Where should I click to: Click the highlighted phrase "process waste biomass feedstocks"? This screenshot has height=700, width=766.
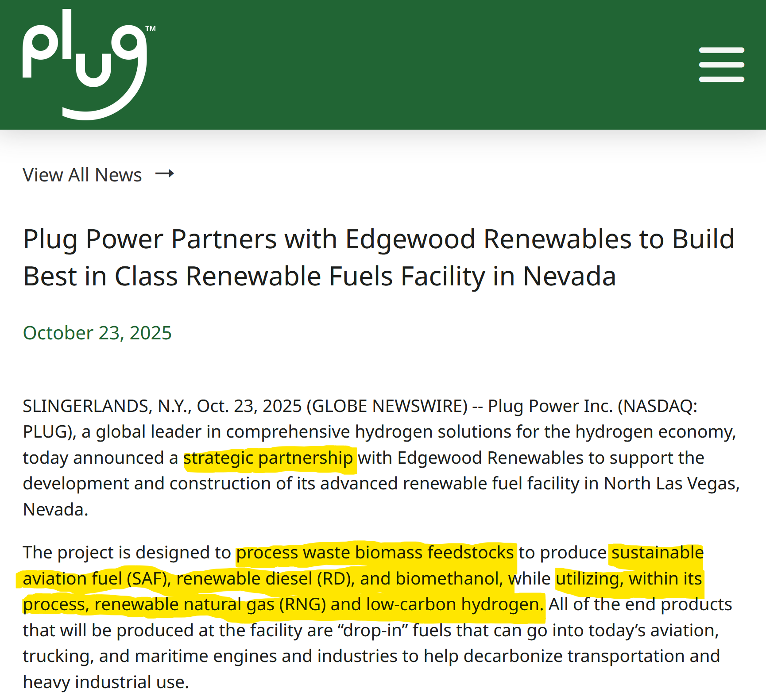[x=375, y=553]
